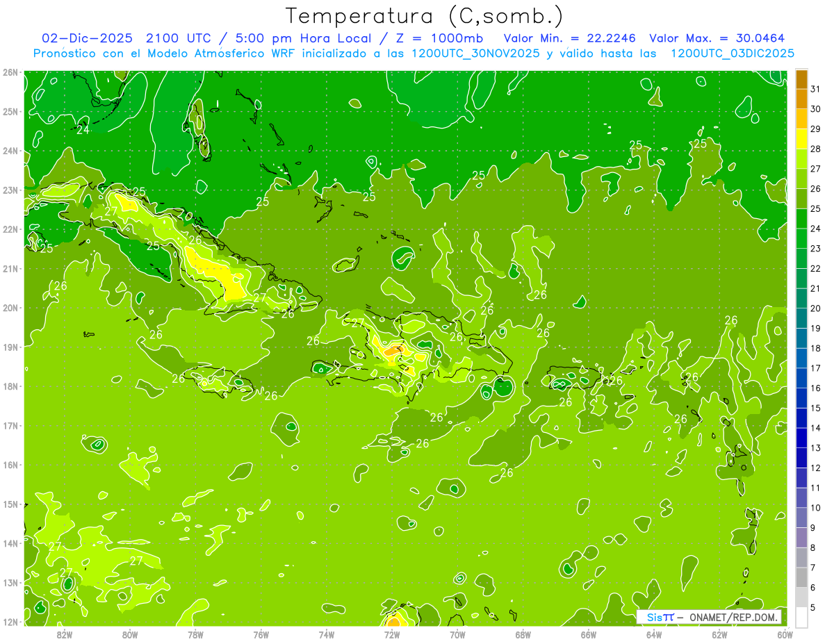Click the '22N' latitude axis label

(10, 229)
